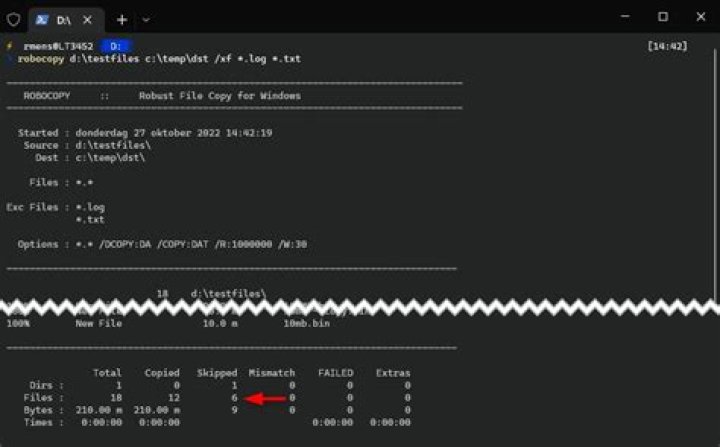This screenshot has height=447, width=720.
Task: Click the excluded file pattern *.log
Action: [90, 207]
